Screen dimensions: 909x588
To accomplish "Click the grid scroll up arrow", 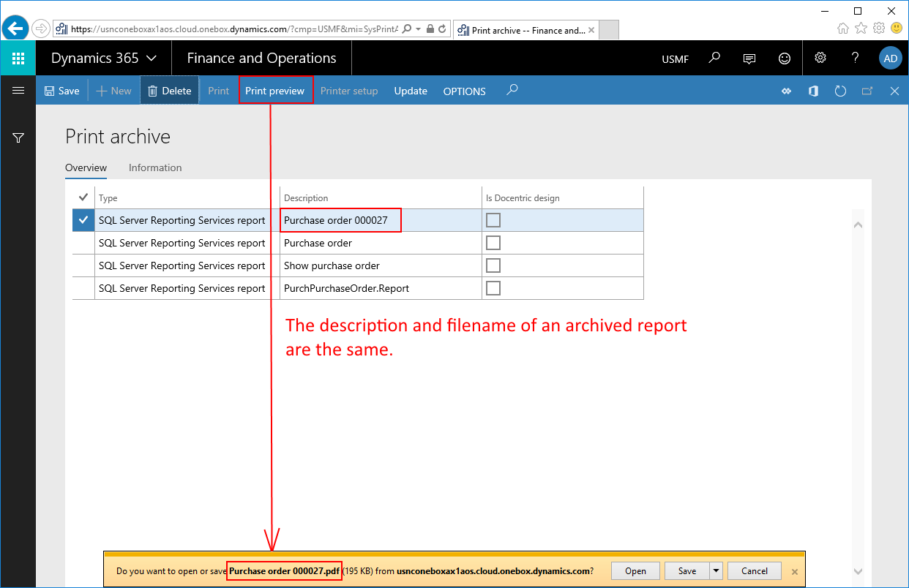I will pos(858,225).
